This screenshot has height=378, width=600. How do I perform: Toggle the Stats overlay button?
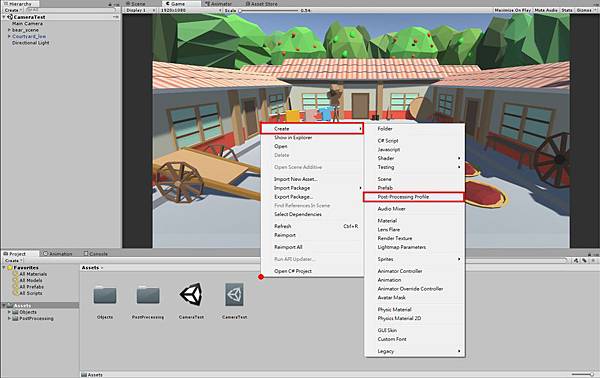(567, 10)
